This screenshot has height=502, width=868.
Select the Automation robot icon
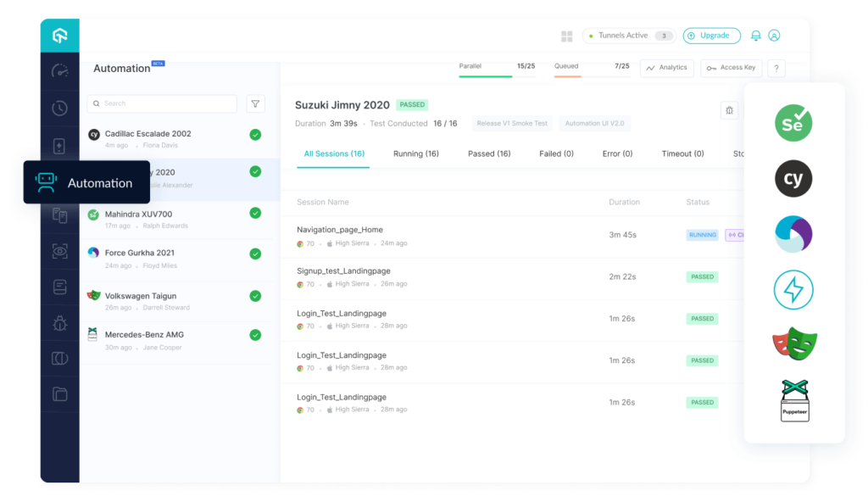click(46, 182)
